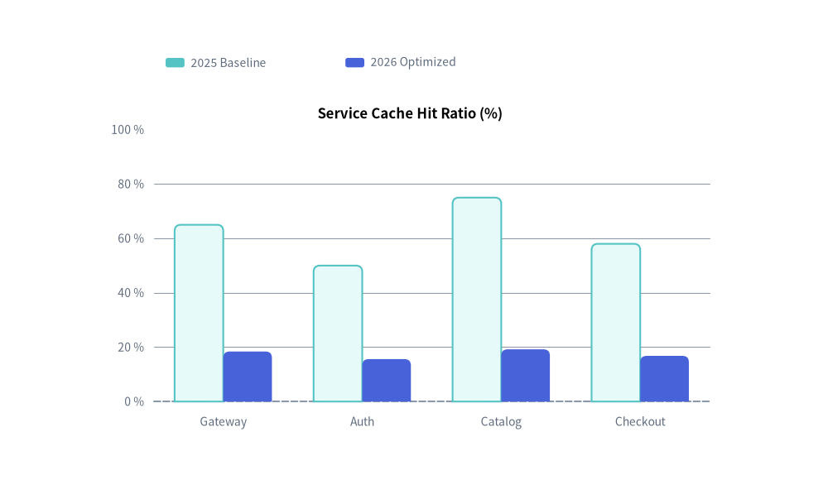
Task: Click the 60 % y-axis label
Action: coord(131,238)
